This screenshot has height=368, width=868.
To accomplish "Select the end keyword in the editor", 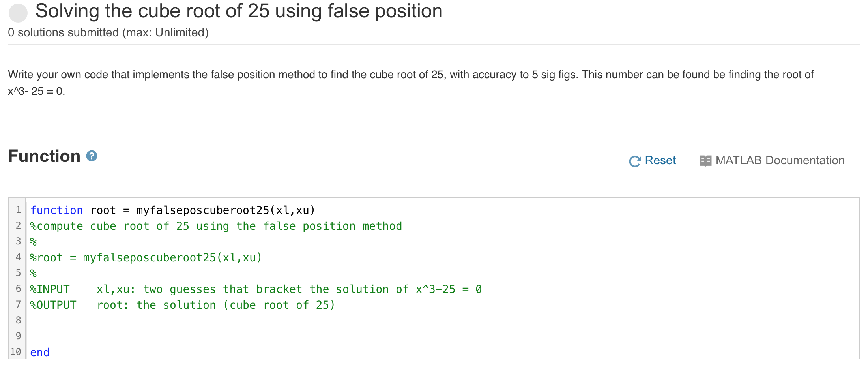I will 39,352.
